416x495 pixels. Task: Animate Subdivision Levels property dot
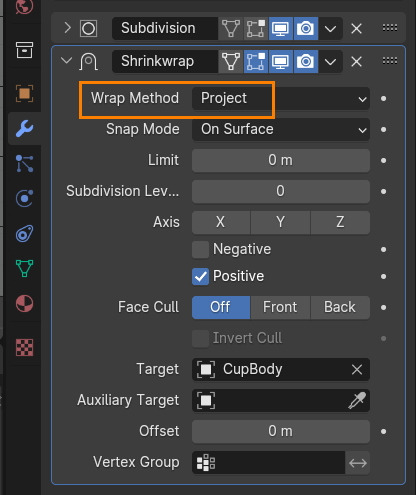point(383,192)
